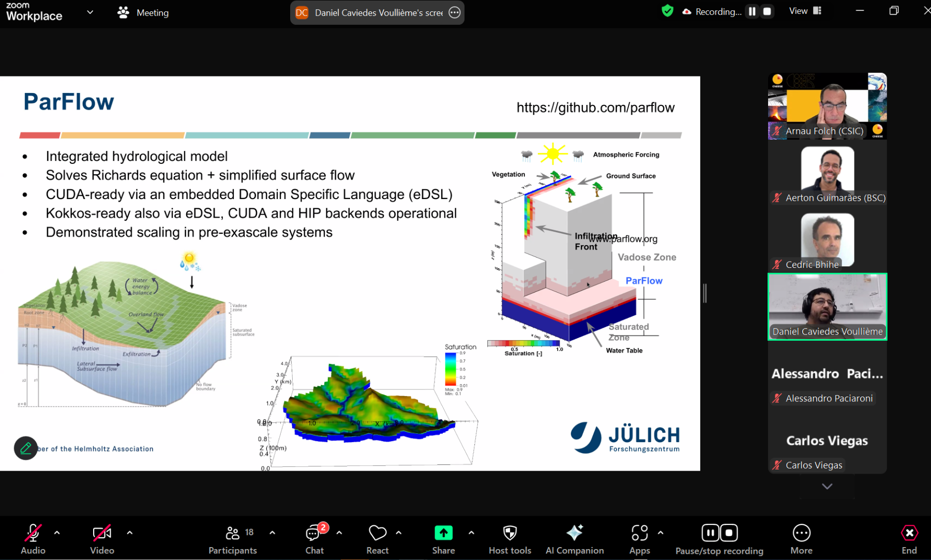Expand the Zoom Workplace dropdown arrow
Viewport: 931px width, 560px height.
90,12
